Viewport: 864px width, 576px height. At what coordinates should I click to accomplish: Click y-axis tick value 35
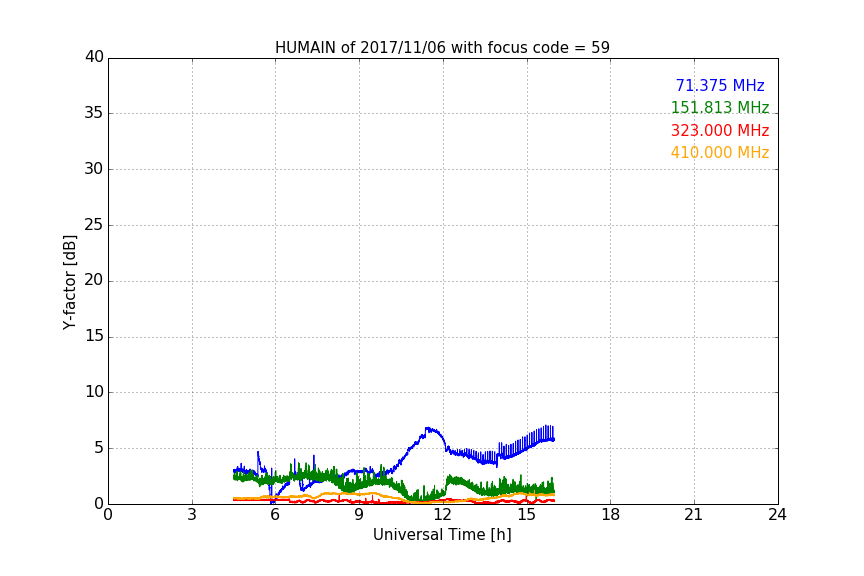click(94, 113)
